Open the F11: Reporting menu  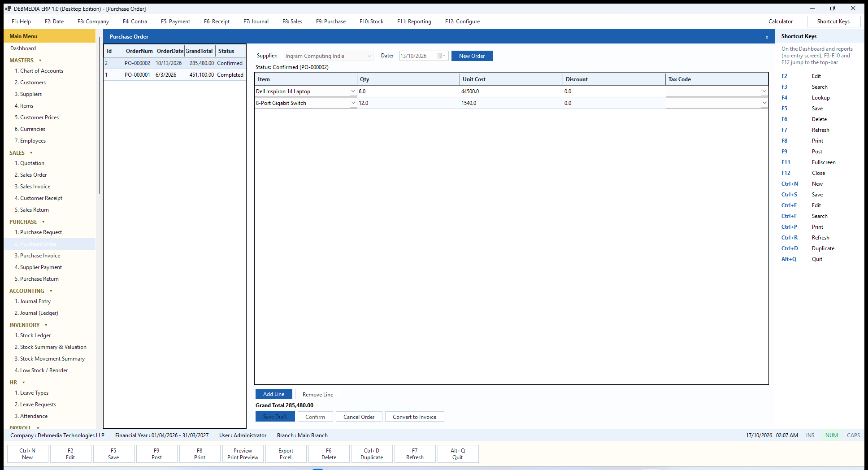tap(414, 22)
